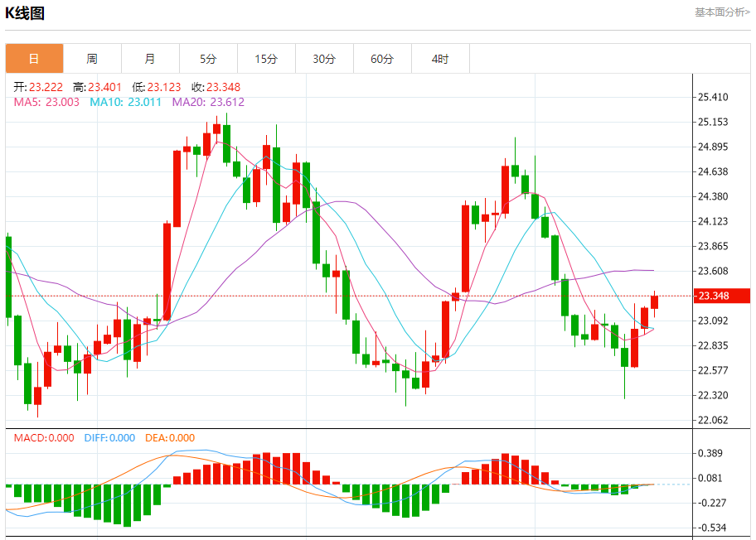
Task: Switch to the 4时 four-hour tab
Action: (440, 59)
